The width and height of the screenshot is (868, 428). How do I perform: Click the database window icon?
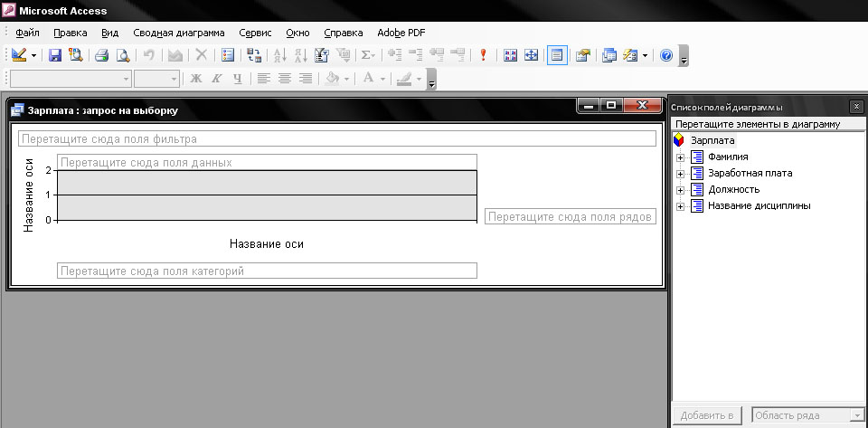tap(609, 55)
